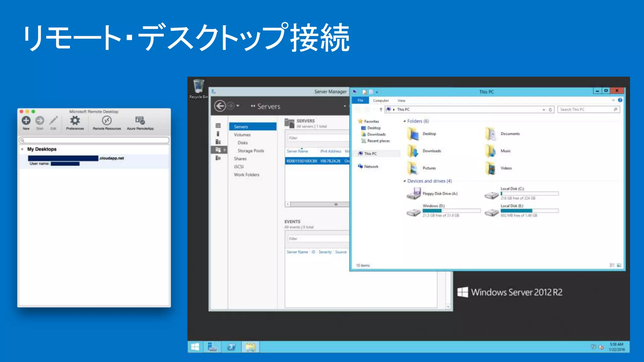Click Windows Start button on taskbar
Image resolution: width=644 pixels, height=362 pixels.
click(195, 347)
